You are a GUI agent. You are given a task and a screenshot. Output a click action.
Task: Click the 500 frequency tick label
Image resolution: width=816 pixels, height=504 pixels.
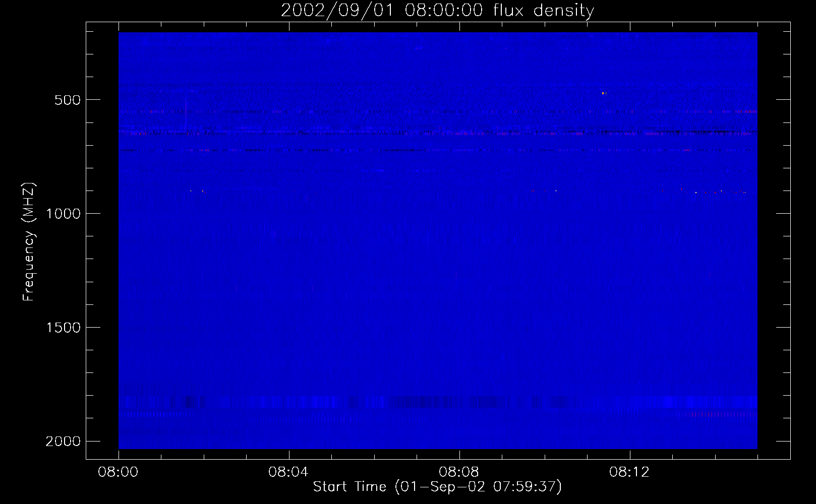(68, 100)
